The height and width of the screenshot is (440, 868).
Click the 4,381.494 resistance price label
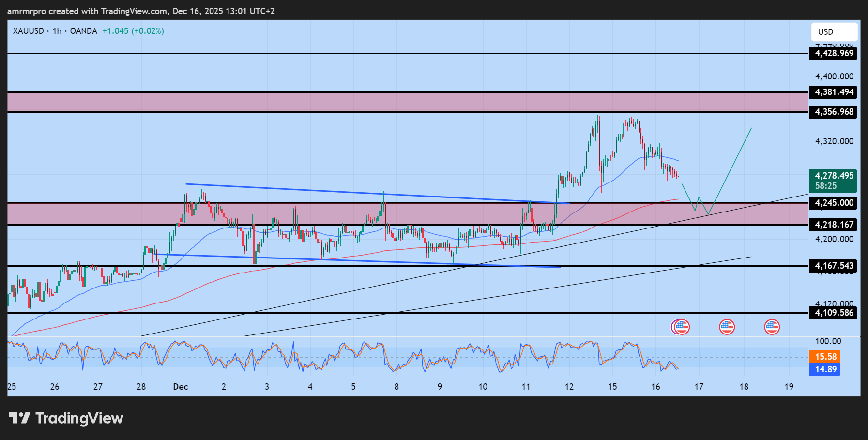click(x=833, y=92)
